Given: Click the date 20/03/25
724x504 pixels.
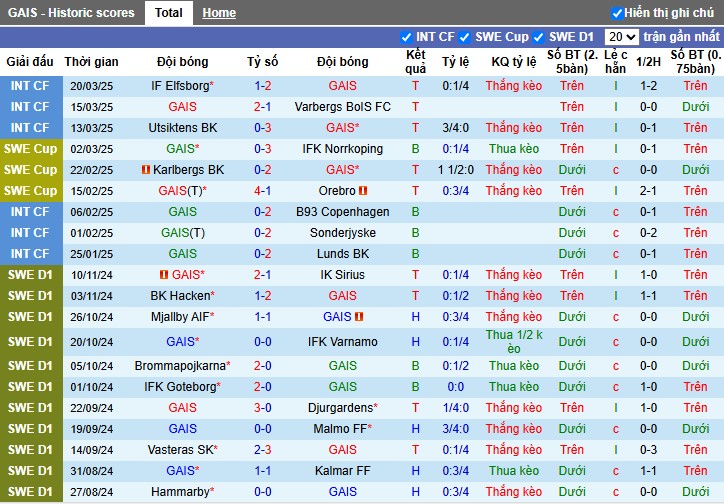Looking at the screenshot, I should [91, 86].
